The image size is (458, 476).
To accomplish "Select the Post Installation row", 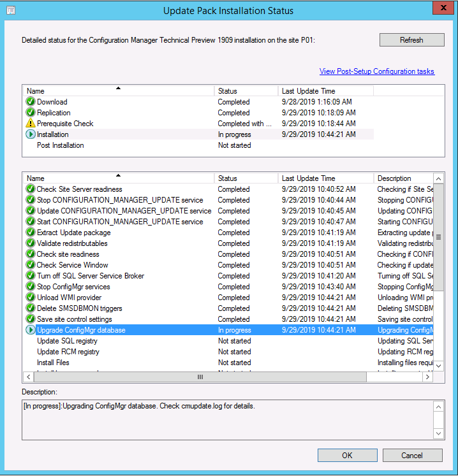I will [x=199, y=145].
